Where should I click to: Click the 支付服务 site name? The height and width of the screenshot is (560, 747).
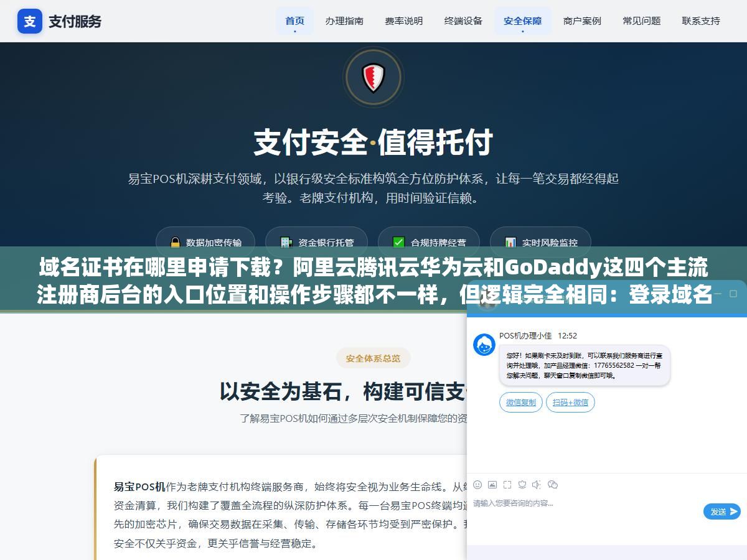(x=75, y=21)
